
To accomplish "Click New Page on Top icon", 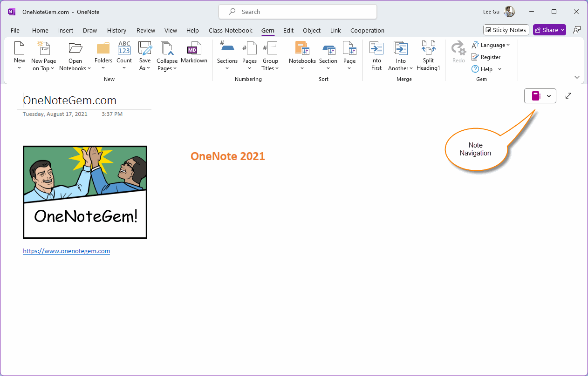I will click(43, 48).
